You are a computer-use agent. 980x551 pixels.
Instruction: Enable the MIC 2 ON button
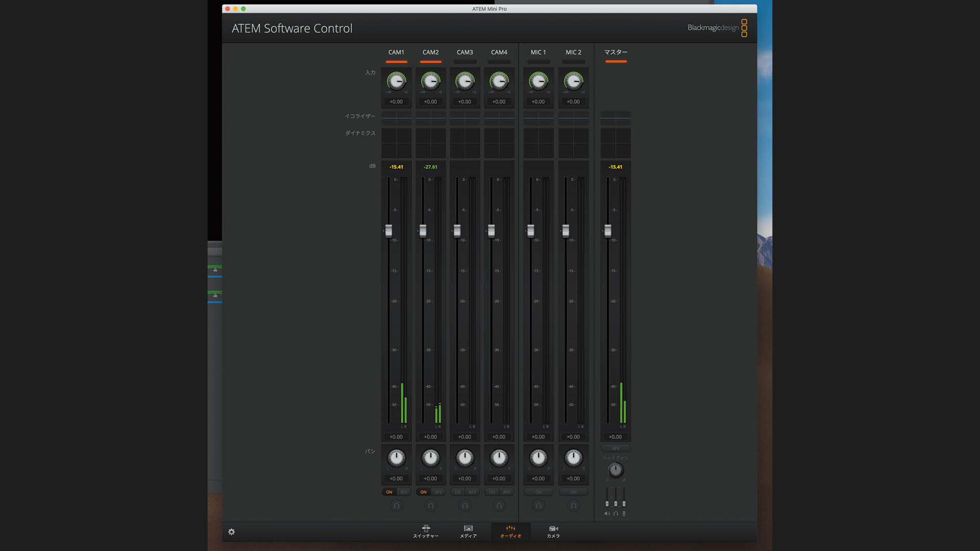pos(573,492)
